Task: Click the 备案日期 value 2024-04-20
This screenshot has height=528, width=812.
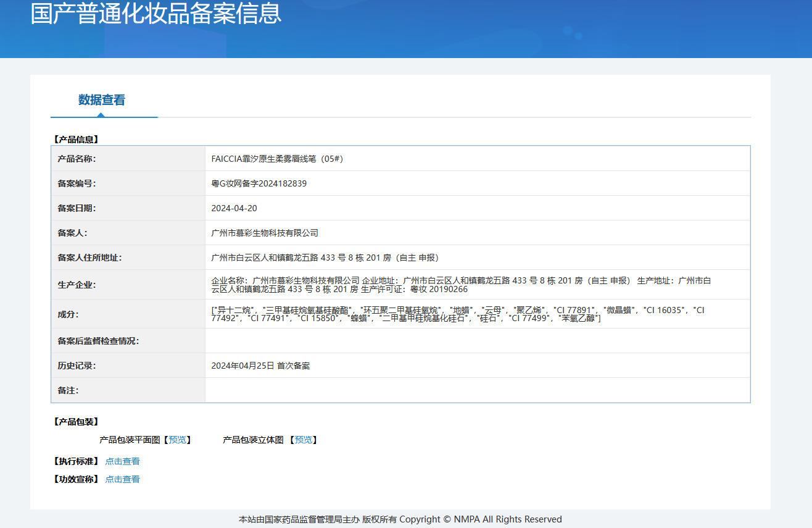Action: (234, 208)
